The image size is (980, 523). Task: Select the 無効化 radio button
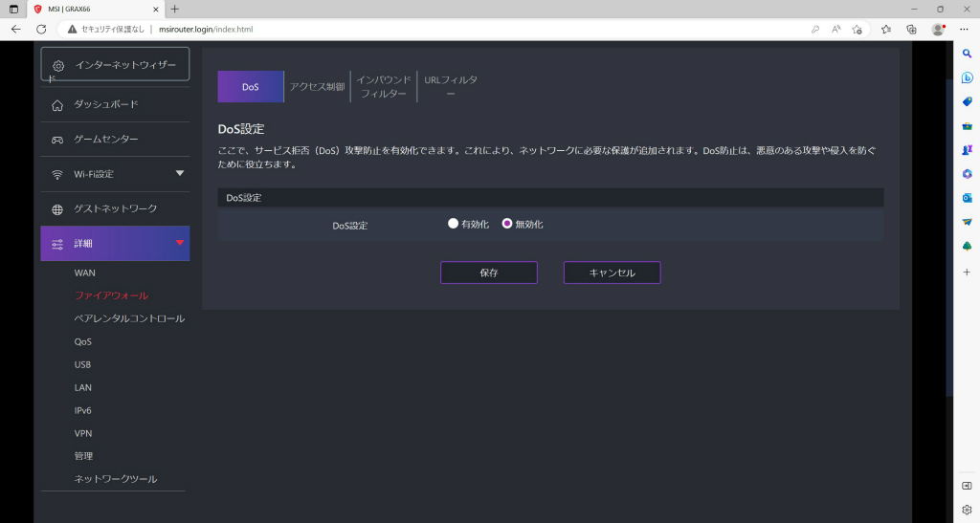[x=507, y=224]
